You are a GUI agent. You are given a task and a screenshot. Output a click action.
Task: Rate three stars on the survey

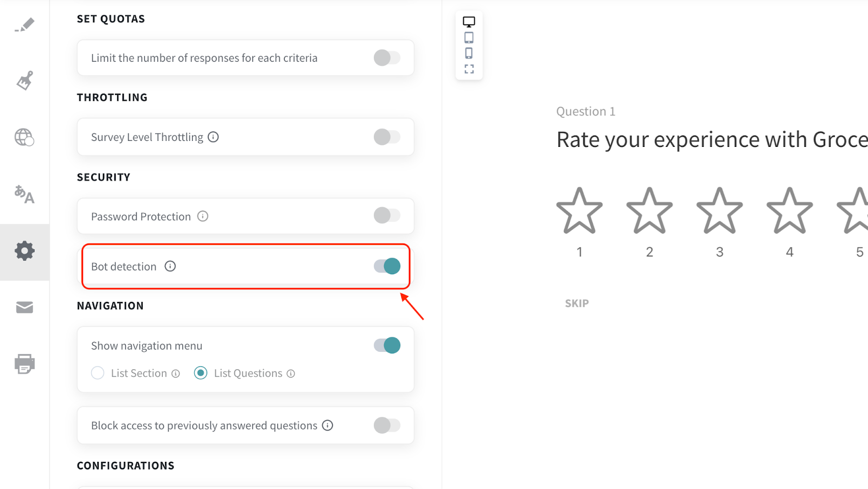point(719,211)
